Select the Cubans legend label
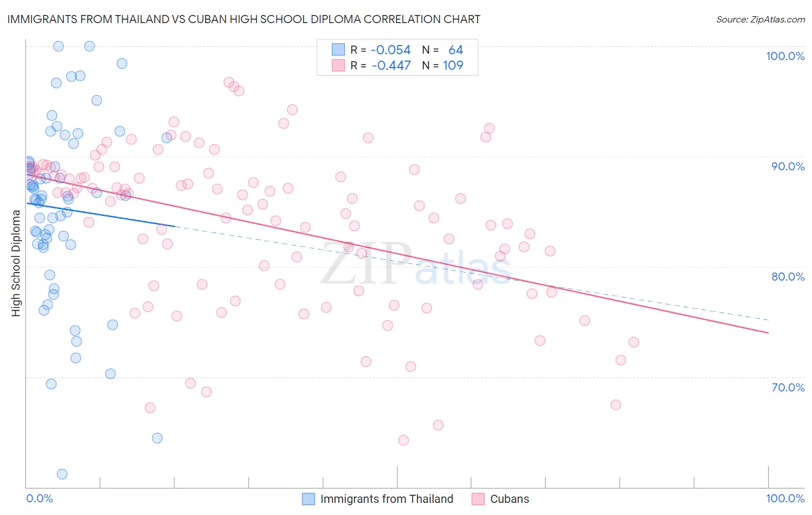This screenshot has height=515, width=812. point(509,499)
